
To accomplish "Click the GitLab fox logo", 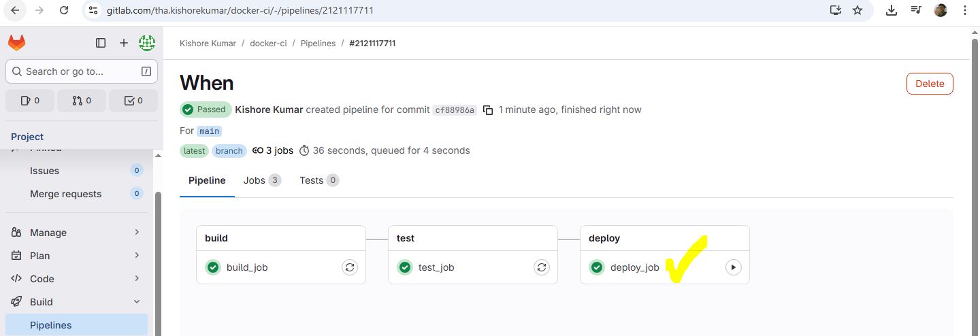I will 16,43.
